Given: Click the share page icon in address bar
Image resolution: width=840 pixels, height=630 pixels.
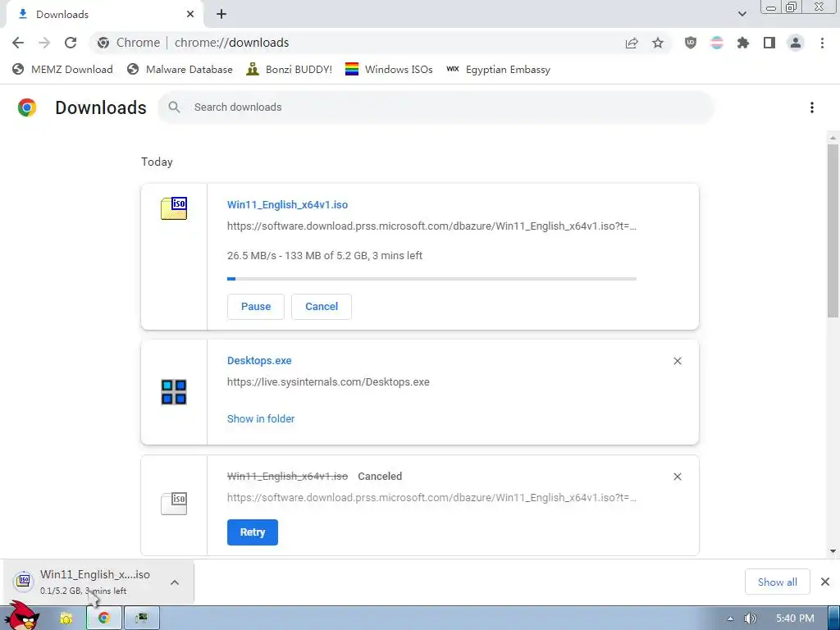Looking at the screenshot, I should pos(632,43).
